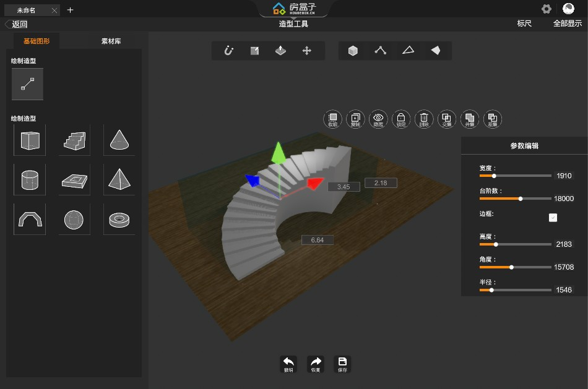Switch to the 素材库 tab
Screen dimensions: 588x389
111,41
